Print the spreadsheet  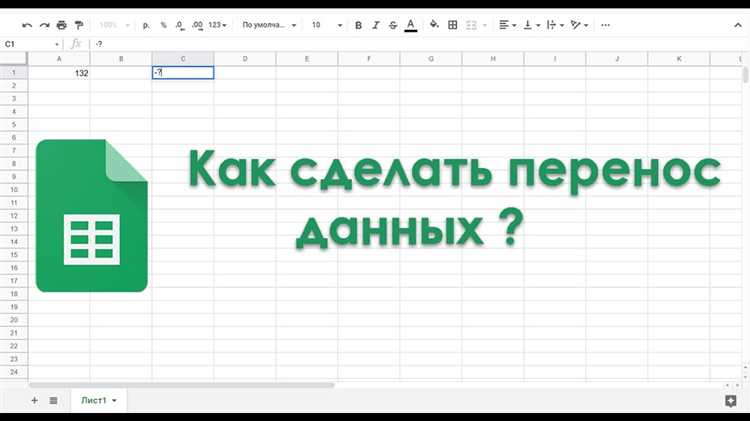62,25
